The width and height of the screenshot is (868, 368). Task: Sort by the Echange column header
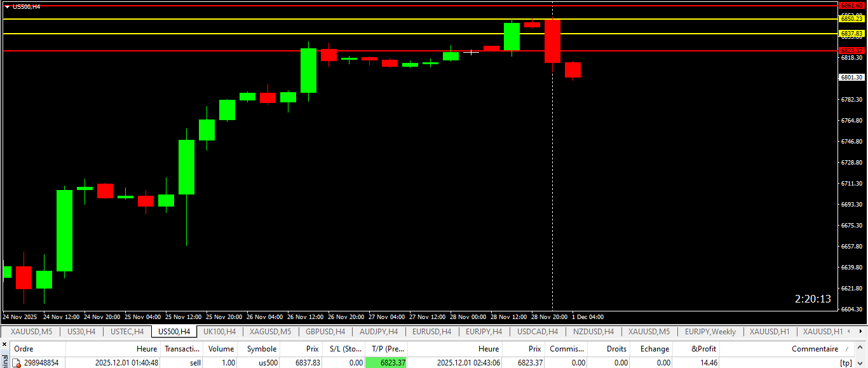tap(651, 349)
